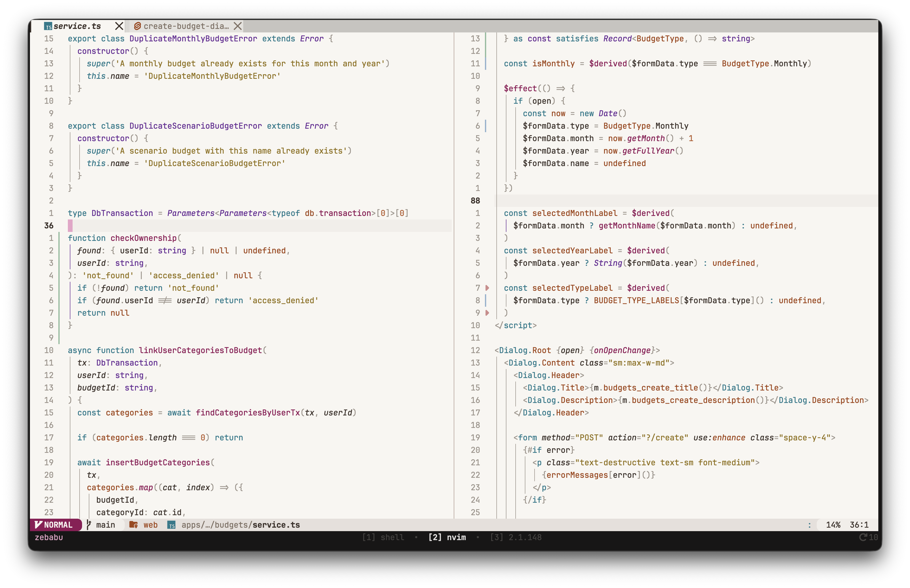
Task: Click the 14% scroll position indicator
Action: (x=833, y=525)
